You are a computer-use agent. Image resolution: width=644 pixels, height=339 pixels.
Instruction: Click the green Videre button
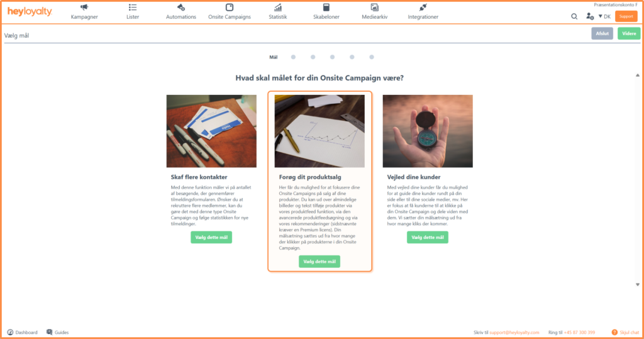pos(629,34)
